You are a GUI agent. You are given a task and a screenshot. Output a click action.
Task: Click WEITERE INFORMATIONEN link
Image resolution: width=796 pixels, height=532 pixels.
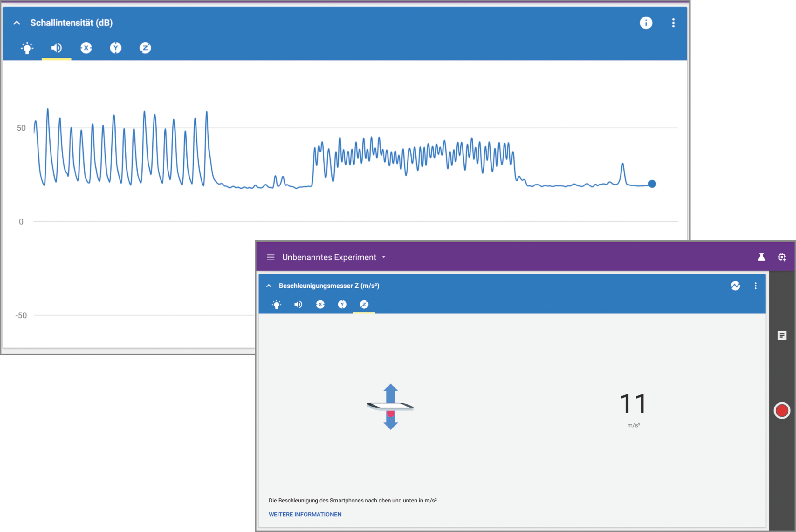point(305,514)
